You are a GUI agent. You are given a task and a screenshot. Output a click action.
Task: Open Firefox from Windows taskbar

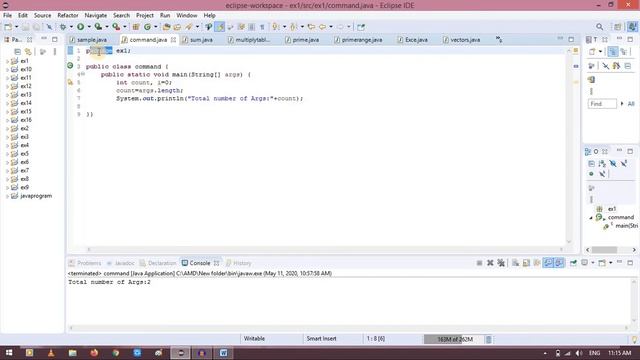click(x=94, y=353)
